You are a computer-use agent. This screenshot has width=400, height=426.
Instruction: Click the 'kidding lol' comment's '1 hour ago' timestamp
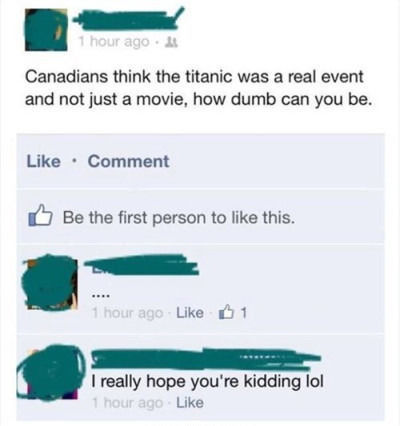127,403
